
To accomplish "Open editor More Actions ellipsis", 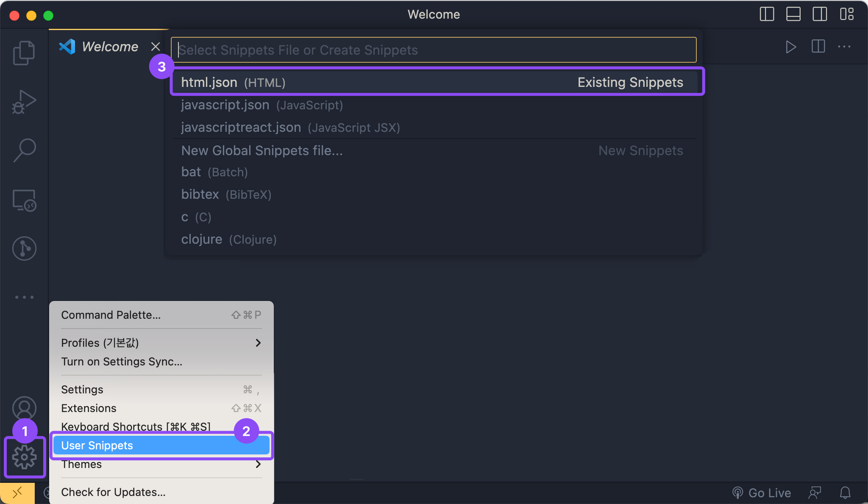I will pos(844,46).
